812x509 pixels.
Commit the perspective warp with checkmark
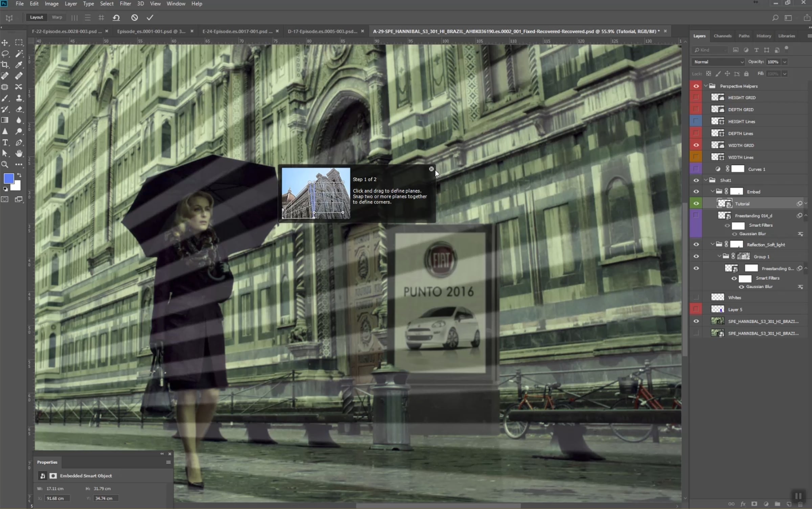150,18
